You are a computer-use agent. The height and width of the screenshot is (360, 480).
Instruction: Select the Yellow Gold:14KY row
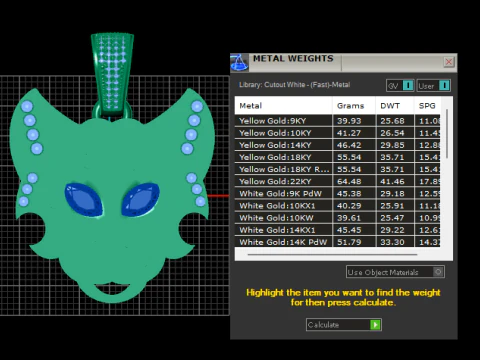[x=338, y=145]
